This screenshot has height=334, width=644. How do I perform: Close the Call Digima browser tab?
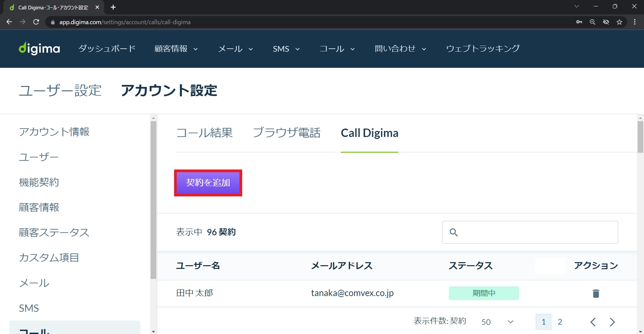(x=97, y=7)
